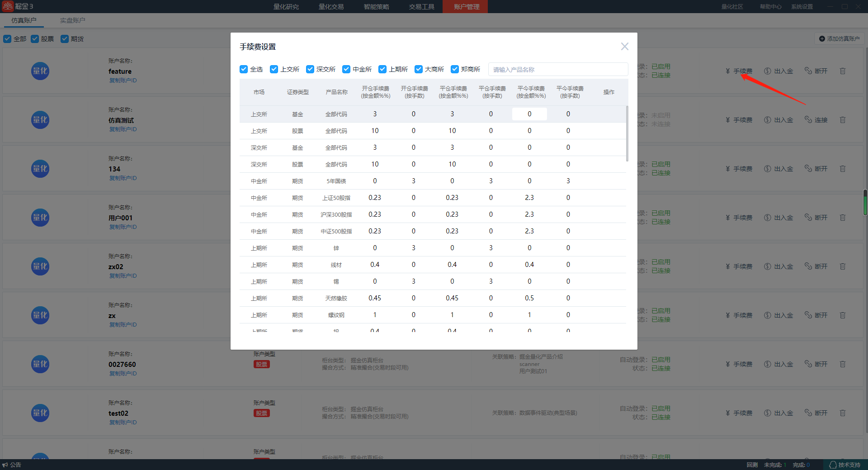The image size is (868, 470).
Task: Click the 量化 avatar of feature account
Action: (x=40, y=71)
